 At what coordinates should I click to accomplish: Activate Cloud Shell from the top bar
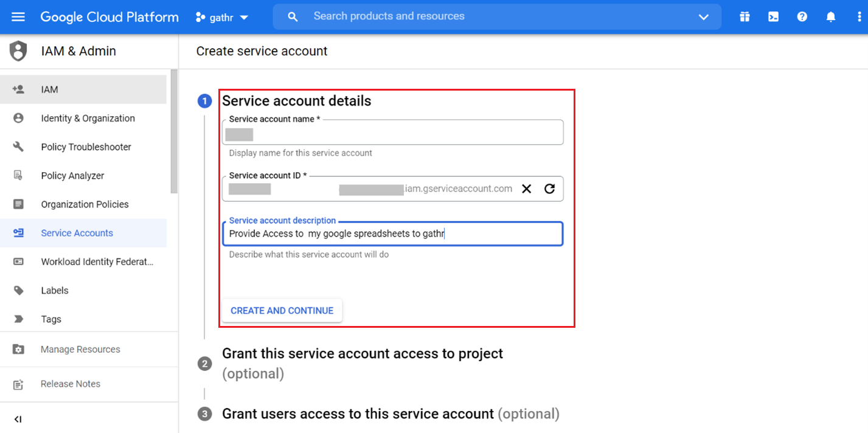click(x=773, y=16)
